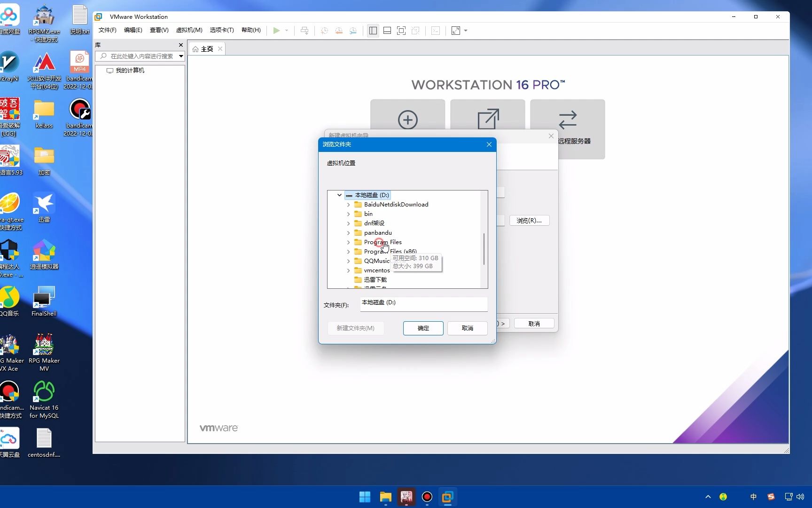
Task: Close the 浏览文件夹 dialog
Action: (x=489, y=144)
